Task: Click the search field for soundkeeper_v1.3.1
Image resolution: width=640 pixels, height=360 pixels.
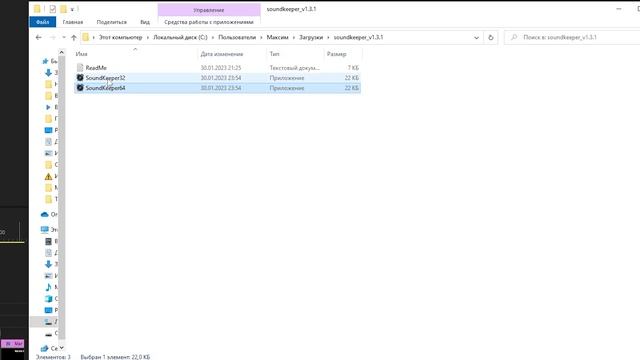Action: point(571,37)
